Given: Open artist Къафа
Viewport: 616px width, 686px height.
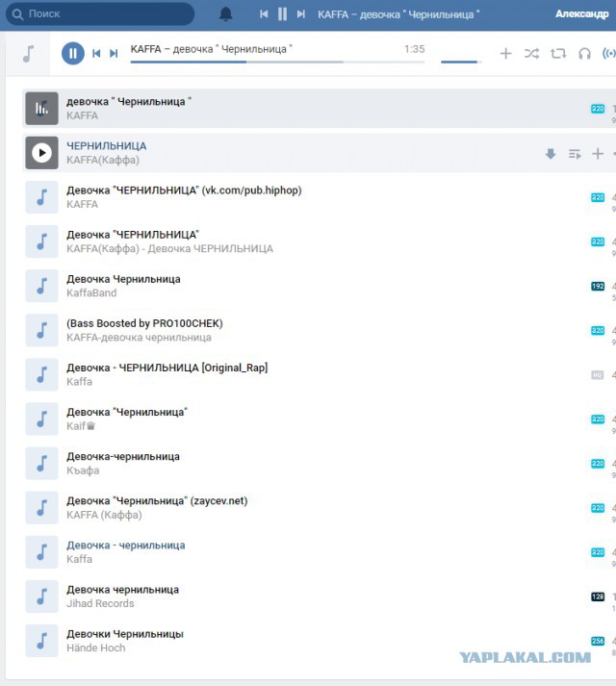Looking at the screenshot, I should point(83,470).
